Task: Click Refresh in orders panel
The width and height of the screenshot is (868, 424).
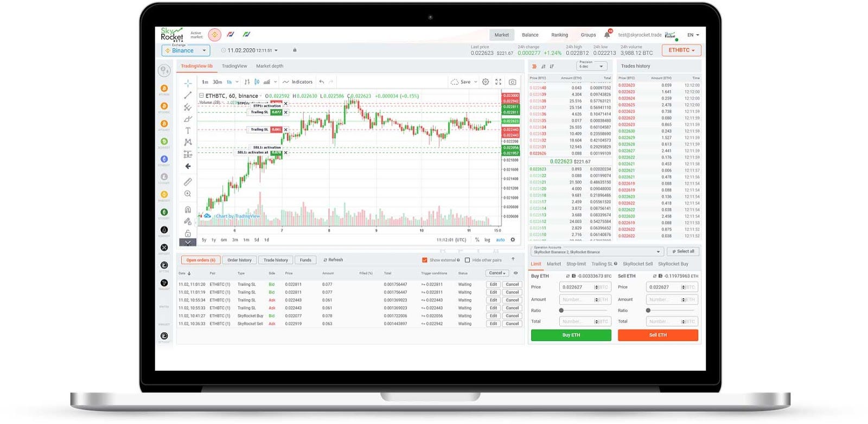Action: (x=333, y=260)
